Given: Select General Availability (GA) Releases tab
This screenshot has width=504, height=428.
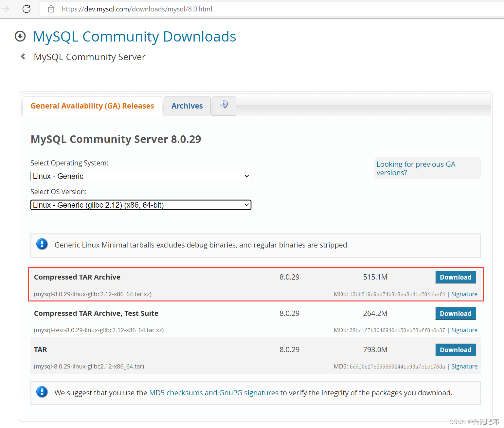Looking at the screenshot, I should click(x=92, y=106).
